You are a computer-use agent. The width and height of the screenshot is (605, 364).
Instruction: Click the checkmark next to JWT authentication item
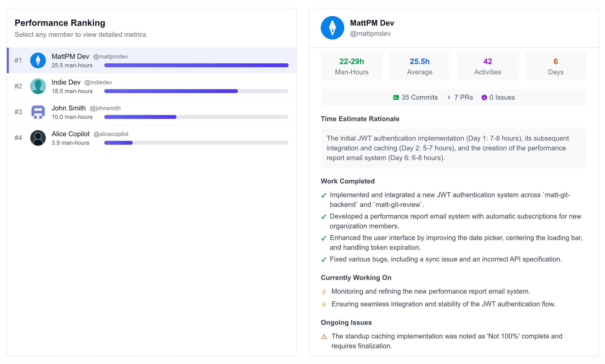coord(324,195)
